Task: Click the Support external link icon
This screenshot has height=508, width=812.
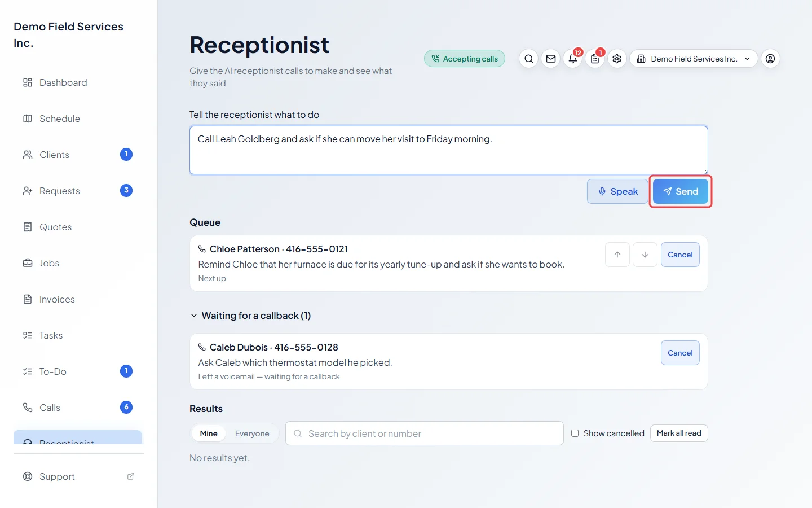Action: coord(131,476)
